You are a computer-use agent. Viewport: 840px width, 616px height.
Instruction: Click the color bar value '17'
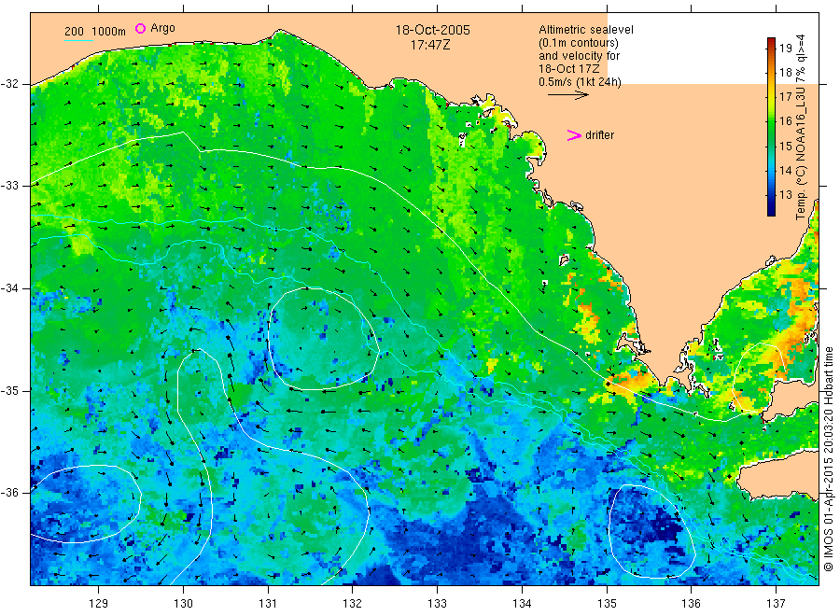coord(785,97)
